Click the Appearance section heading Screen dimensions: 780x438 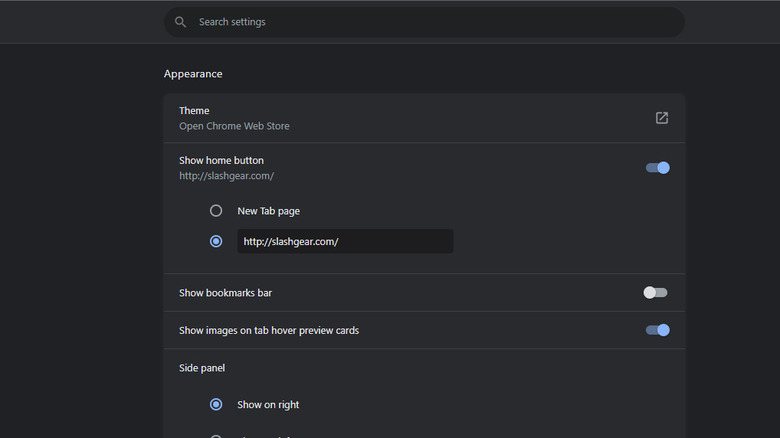[x=193, y=74]
